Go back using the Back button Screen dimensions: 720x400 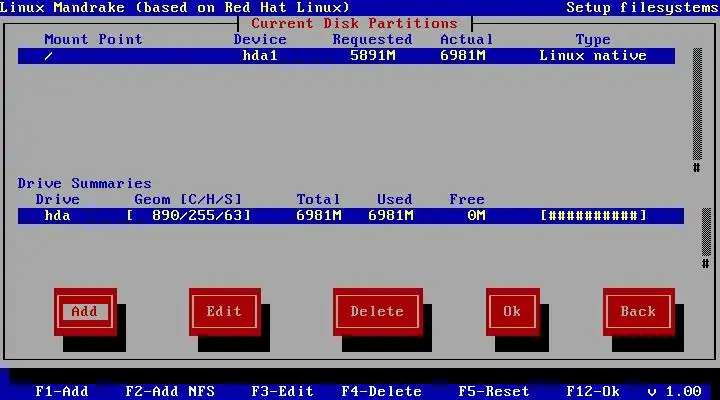639,312
